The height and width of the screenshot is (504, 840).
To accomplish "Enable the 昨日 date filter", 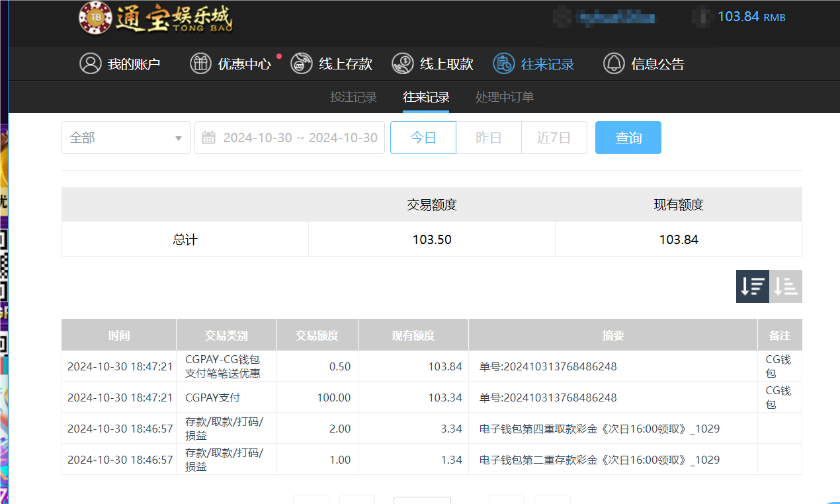I will click(488, 138).
